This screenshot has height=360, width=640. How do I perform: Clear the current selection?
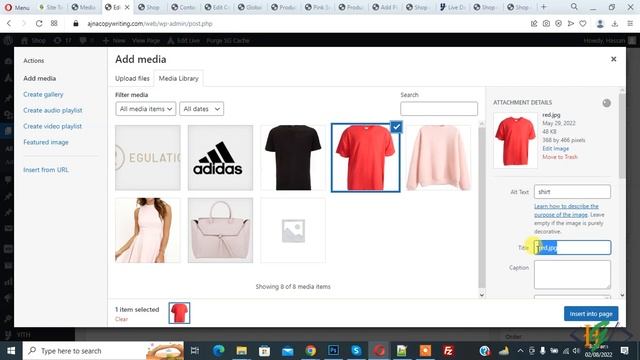(121, 319)
